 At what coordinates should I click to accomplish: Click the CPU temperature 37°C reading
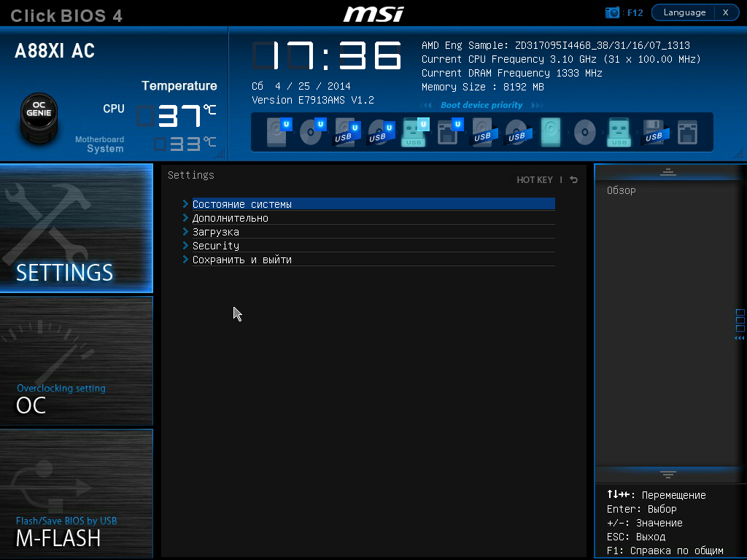[x=177, y=115]
